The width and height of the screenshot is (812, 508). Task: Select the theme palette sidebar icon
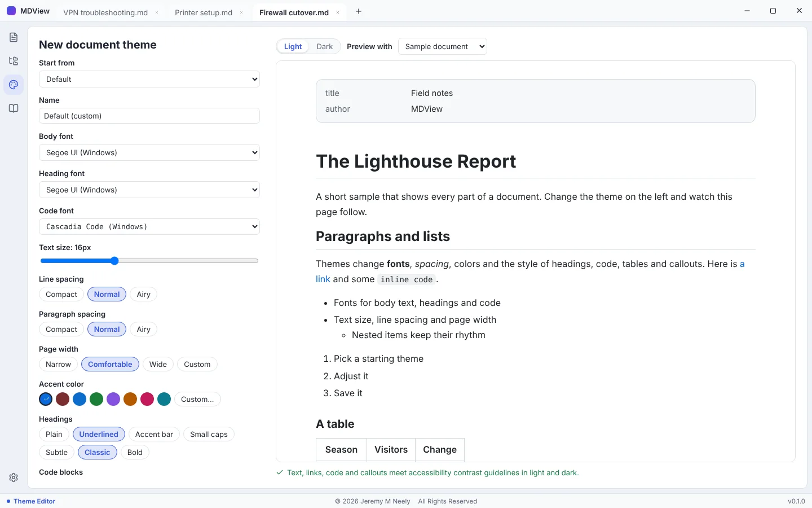pyautogui.click(x=14, y=85)
